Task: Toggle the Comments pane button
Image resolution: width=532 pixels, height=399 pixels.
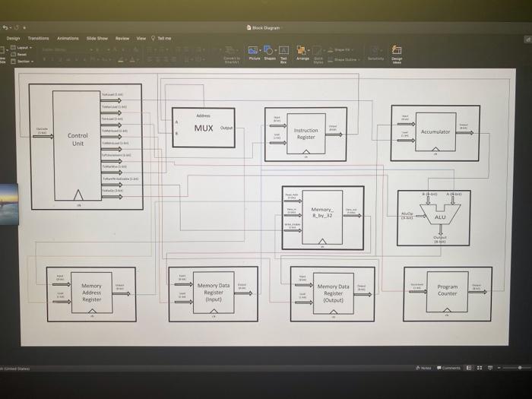Action: (x=448, y=368)
